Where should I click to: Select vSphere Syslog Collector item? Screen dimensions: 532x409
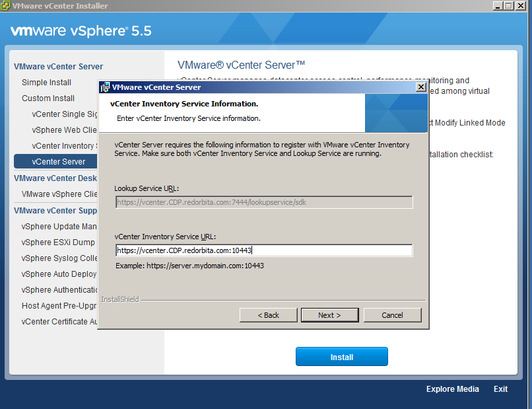(x=59, y=258)
